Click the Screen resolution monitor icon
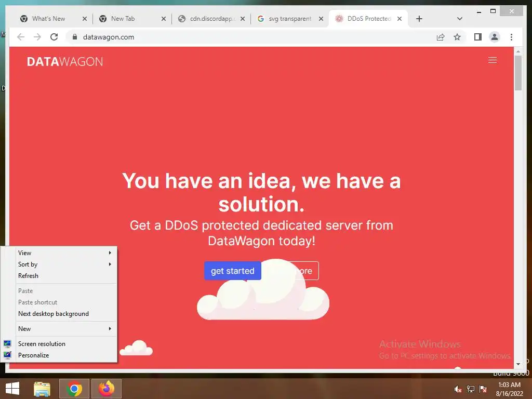The height and width of the screenshot is (399, 532). click(7, 344)
